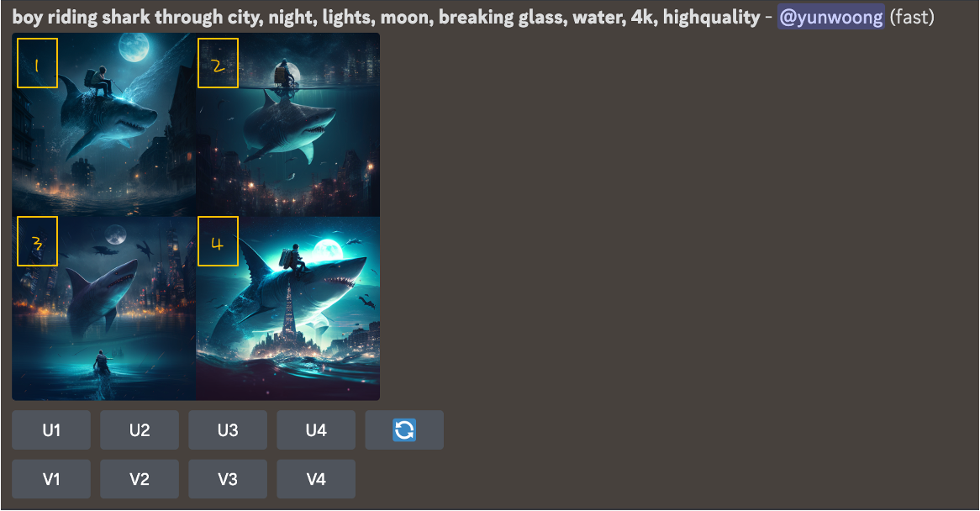Select the U4 upscale button
This screenshot has height=511, width=980.
pyautogui.click(x=316, y=429)
